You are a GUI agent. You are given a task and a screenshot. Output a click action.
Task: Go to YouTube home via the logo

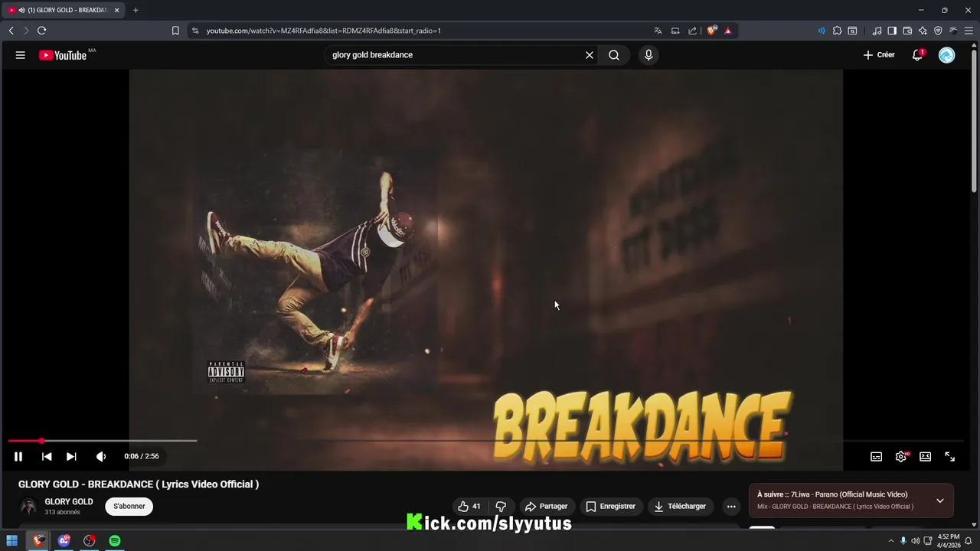click(x=63, y=55)
